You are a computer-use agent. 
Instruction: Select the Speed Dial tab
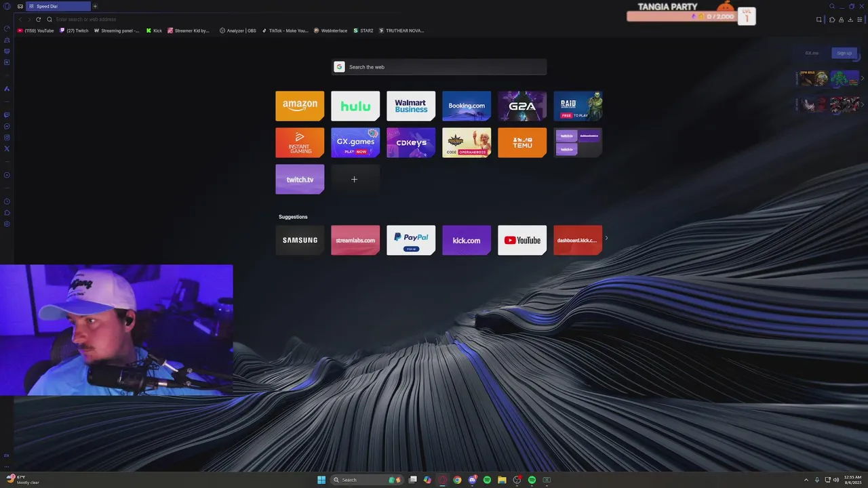click(x=59, y=6)
